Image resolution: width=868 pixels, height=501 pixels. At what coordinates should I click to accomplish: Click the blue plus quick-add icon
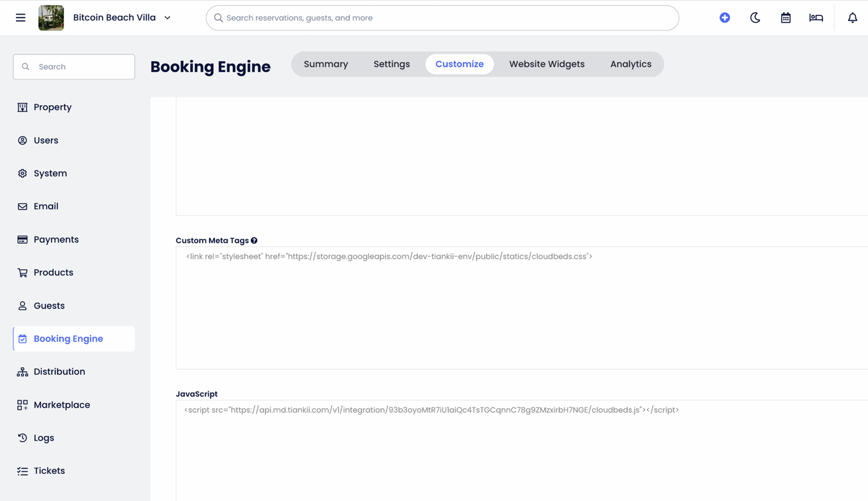(724, 18)
